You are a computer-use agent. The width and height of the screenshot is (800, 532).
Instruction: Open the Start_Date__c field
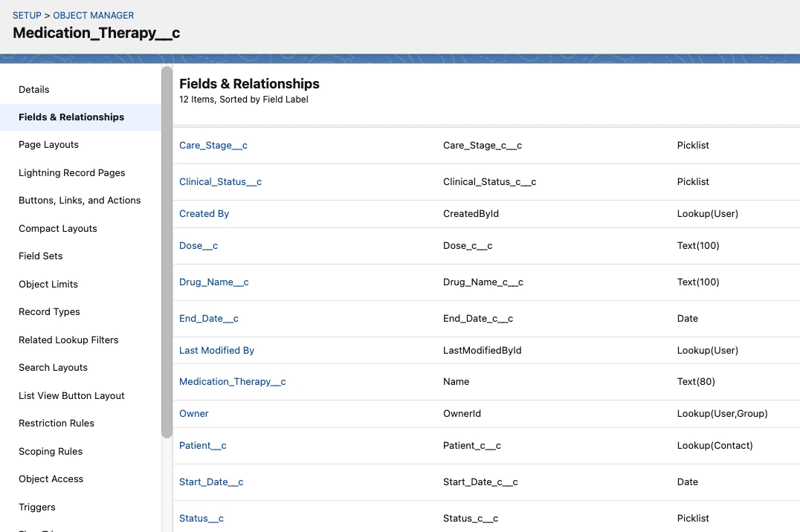click(x=211, y=481)
